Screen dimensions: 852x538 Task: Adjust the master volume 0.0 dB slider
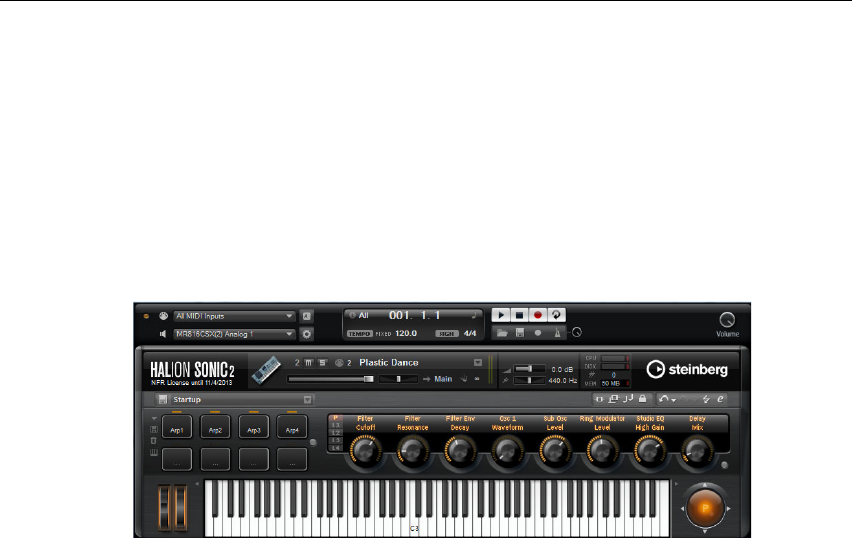(529, 369)
